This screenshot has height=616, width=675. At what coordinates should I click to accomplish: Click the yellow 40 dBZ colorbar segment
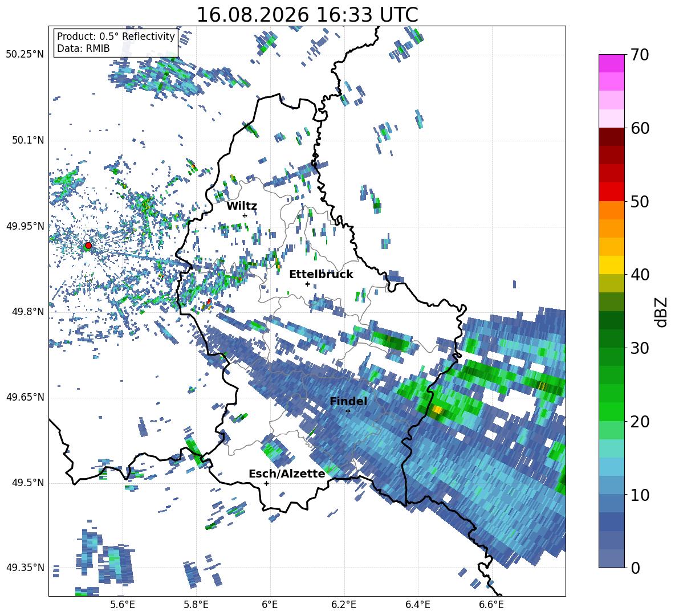(611, 265)
